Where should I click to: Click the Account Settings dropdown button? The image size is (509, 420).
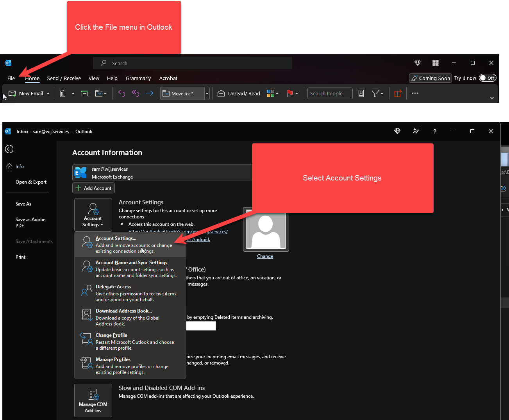93,215
